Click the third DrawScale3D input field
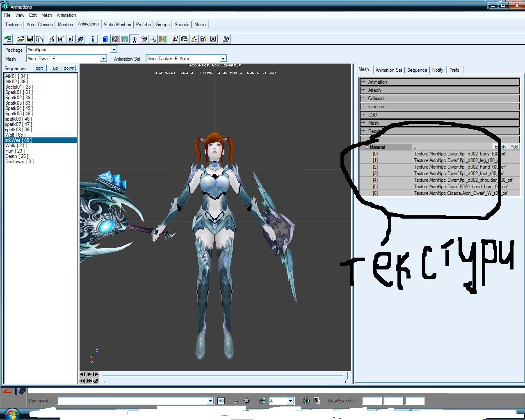This screenshot has height=420, width=525. [415, 401]
